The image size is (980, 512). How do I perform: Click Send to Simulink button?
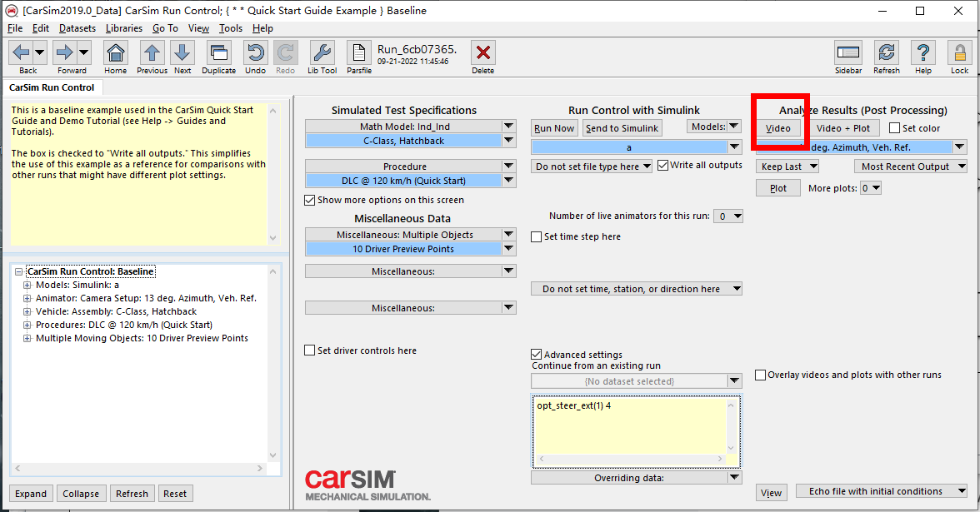[x=622, y=128]
